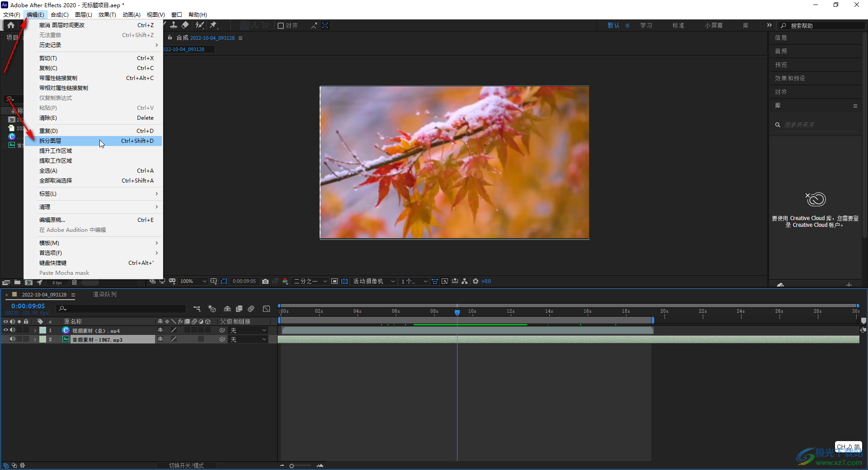Image resolution: width=868 pixels, height=470 pixels.
Task: Toggle the 对齐 snapping checkbox
Action: 281,26
